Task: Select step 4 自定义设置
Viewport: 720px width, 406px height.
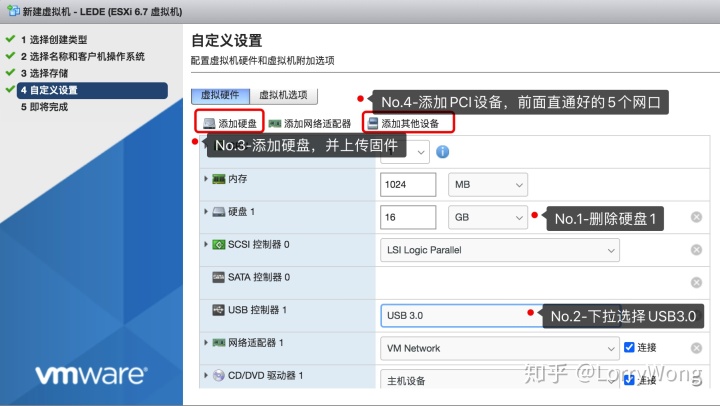Action: pyautogui.click(x=92, y=90)
